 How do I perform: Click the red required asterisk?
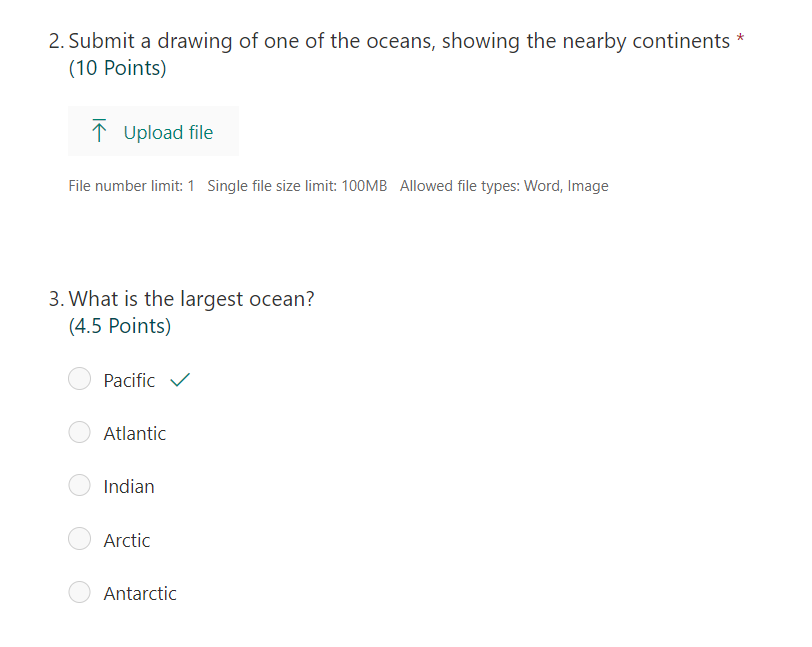[x=741, y=37]
